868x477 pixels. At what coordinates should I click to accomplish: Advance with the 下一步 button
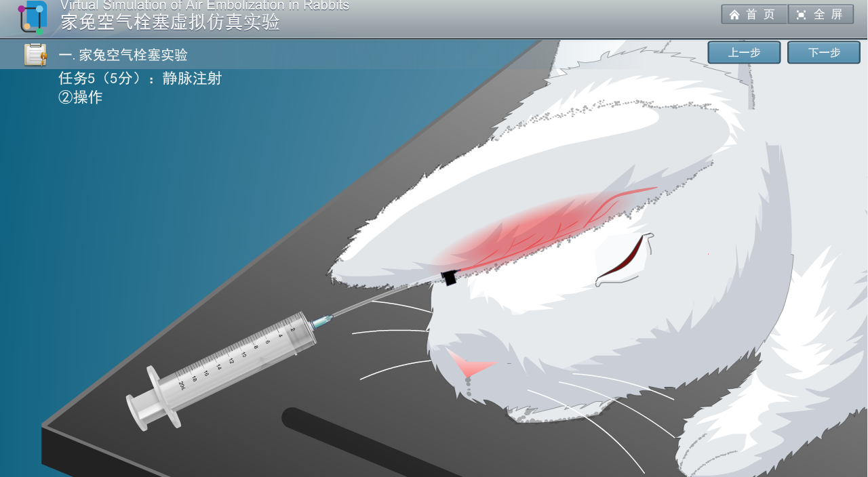(823, 53)
